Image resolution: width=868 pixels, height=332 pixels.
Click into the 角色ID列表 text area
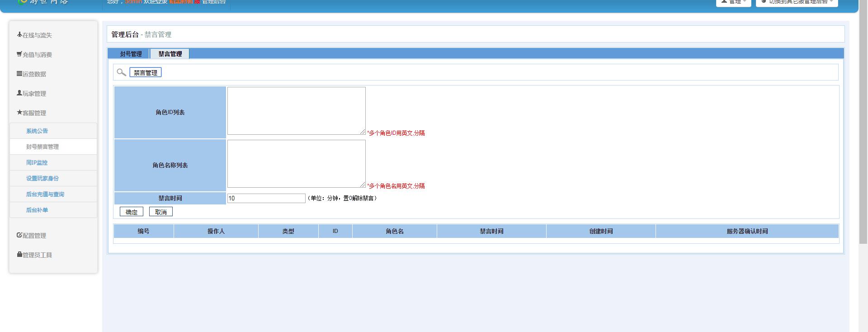pos(296,111)
